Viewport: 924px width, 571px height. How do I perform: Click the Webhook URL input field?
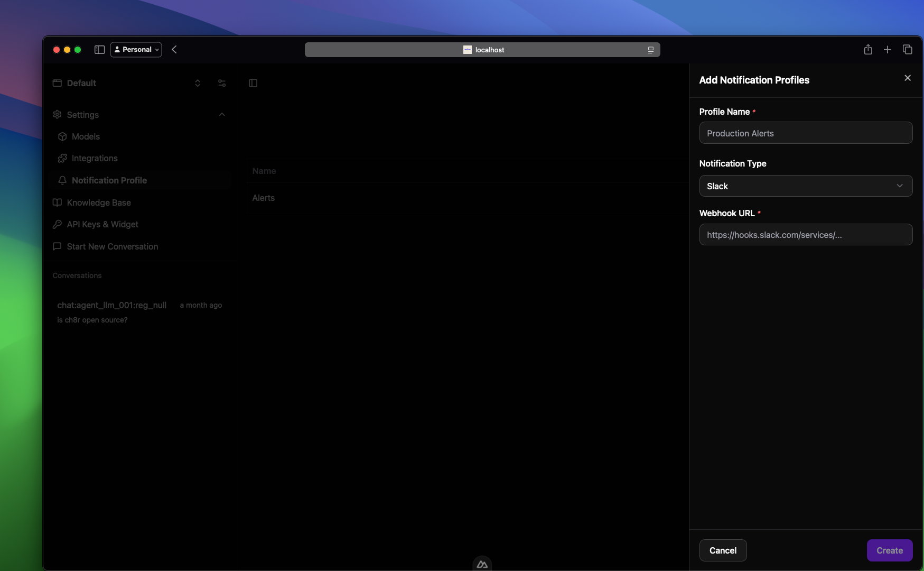click(806, 235)
